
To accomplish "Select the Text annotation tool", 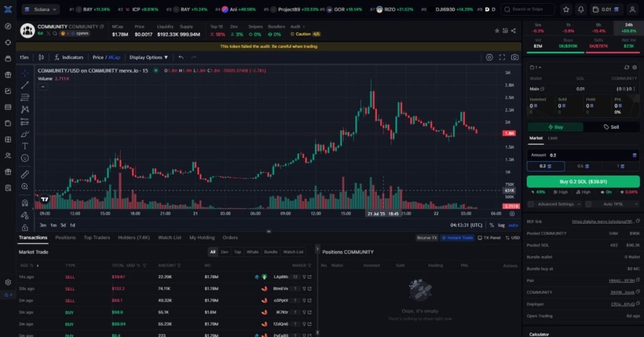I will [25, 146].
